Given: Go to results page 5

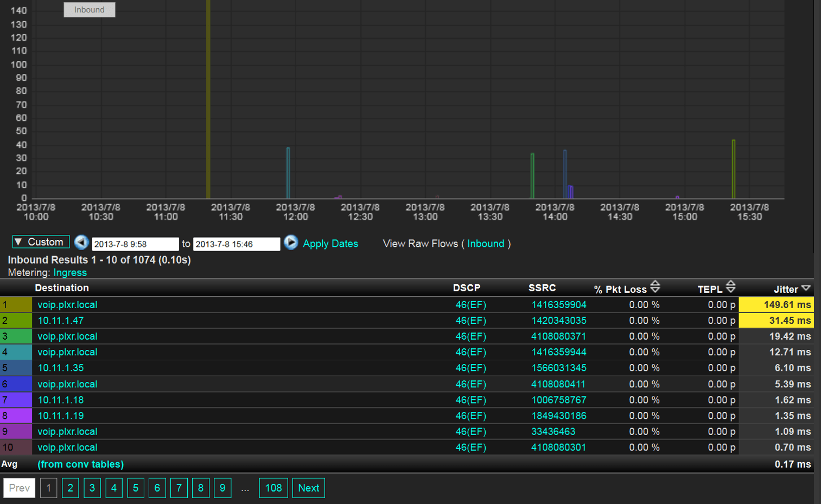Looking at the screenshot, I should click(x=136, y=488).
